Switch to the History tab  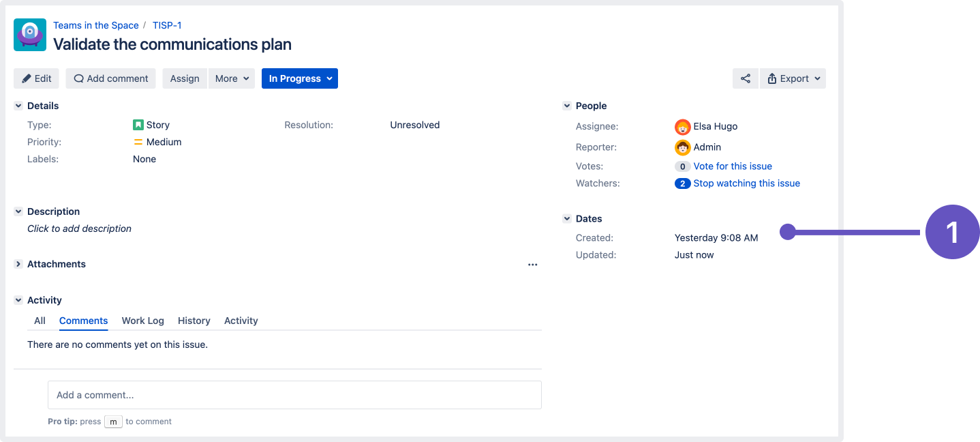(x=194, y=321)
